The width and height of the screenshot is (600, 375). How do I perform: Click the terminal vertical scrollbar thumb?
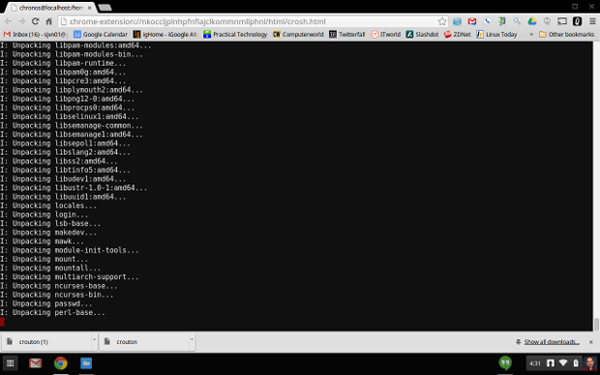(596, 324)
